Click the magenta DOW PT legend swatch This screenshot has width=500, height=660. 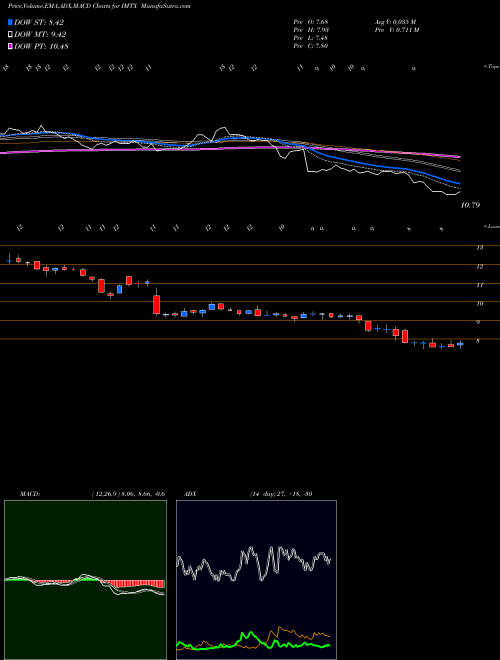(x=11, y=46)
